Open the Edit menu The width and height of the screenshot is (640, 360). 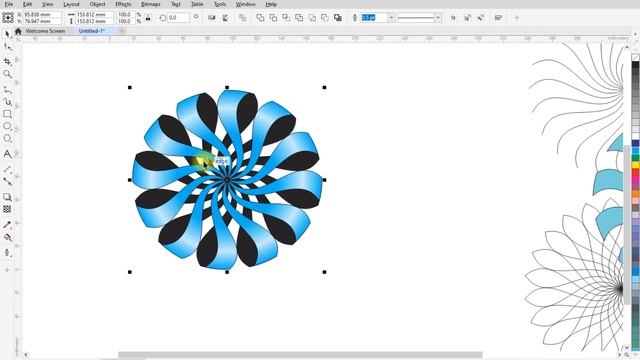click(x=27, y=4)
